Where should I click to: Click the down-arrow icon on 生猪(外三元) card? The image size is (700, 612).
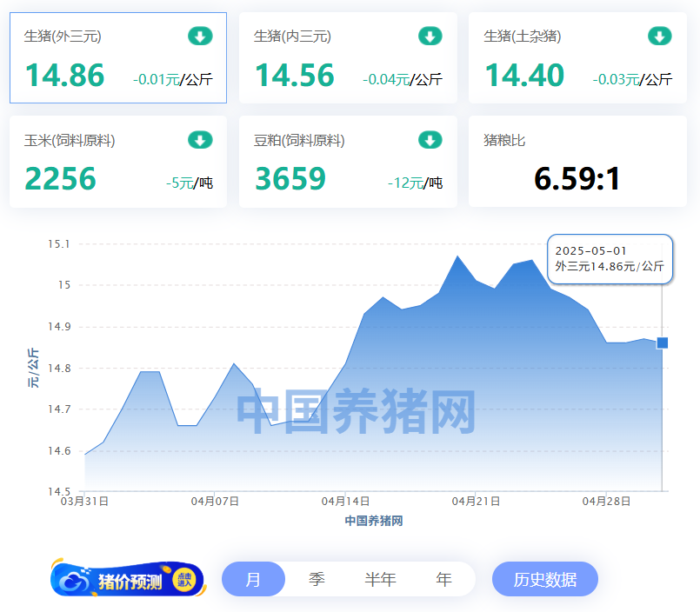200,37
